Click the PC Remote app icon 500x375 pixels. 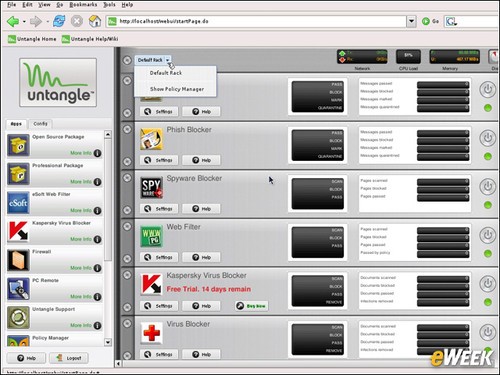tap(18, 289)
